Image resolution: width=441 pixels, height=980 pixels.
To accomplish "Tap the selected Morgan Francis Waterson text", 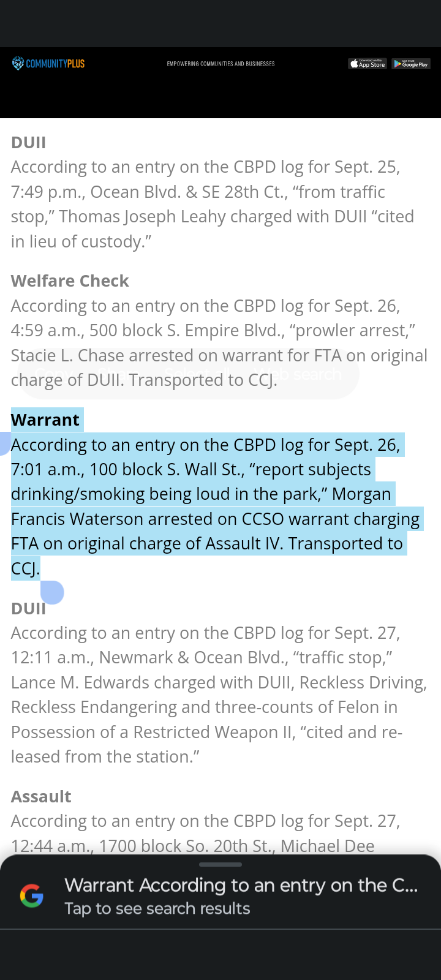I will pos(215,507).
